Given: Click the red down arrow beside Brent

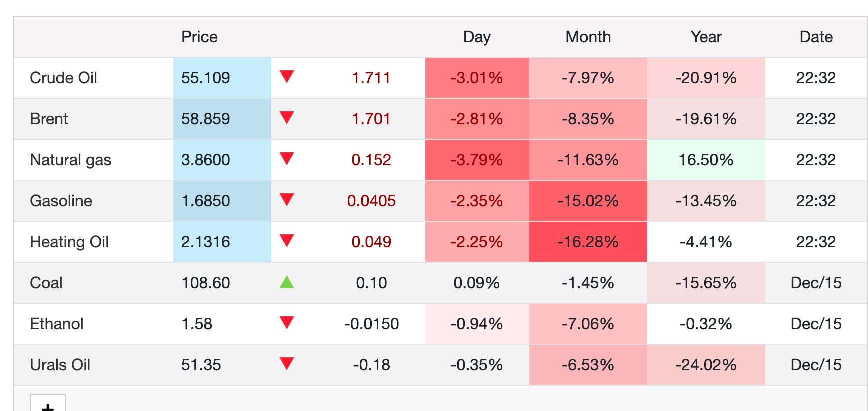Looking at the screenshot, I should pyautogui.click(x=287, y=118).
